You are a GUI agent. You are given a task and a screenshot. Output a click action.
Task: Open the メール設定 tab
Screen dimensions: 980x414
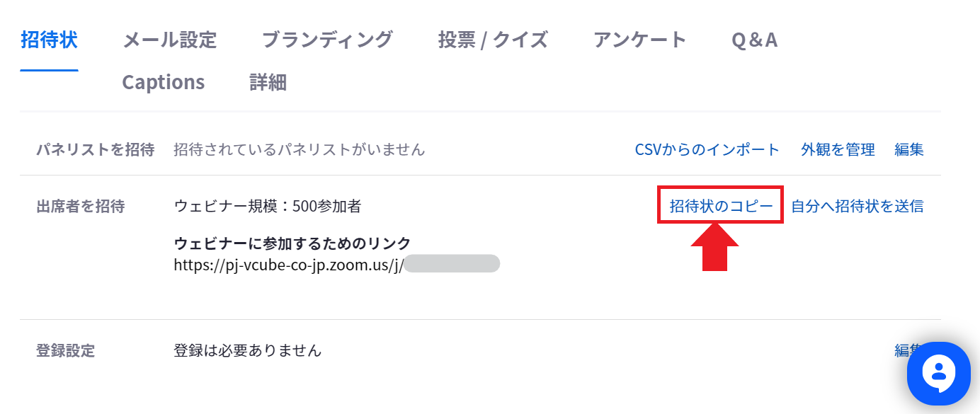pos(170,40)
